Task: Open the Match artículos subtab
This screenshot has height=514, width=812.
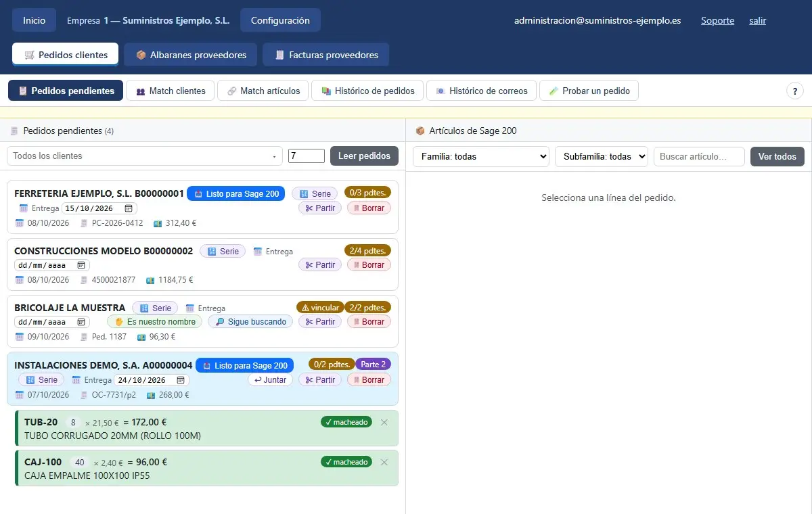Action: pyautogui.click(x=263, y=91)
